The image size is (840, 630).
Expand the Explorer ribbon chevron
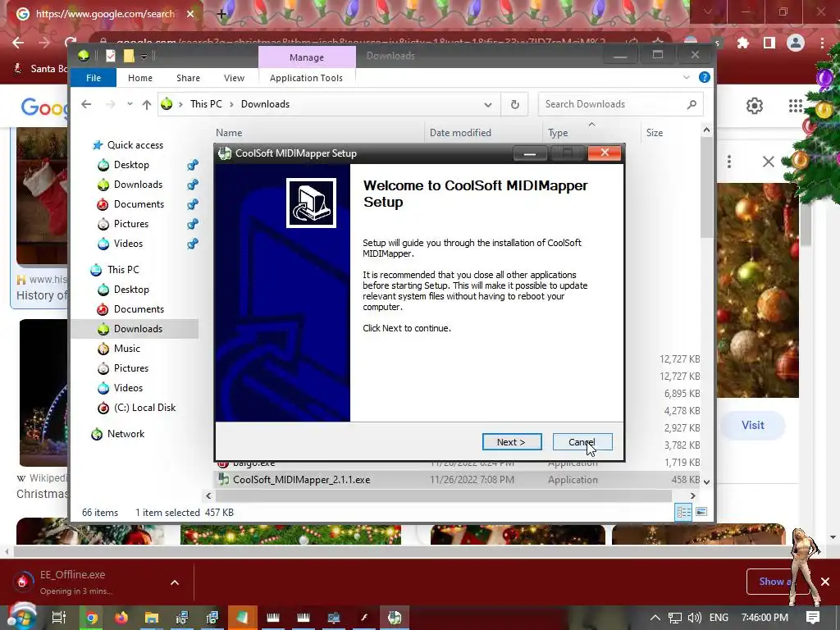[x=687, y=78]
